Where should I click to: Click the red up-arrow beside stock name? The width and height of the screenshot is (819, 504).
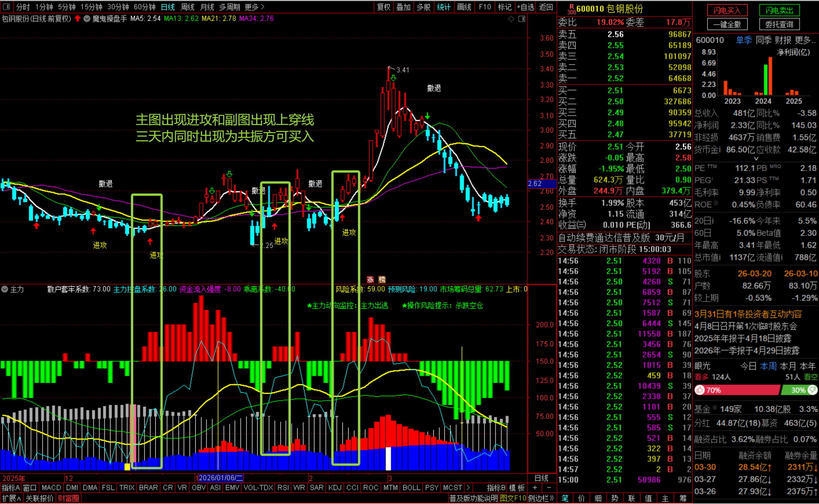pos(78,18)
